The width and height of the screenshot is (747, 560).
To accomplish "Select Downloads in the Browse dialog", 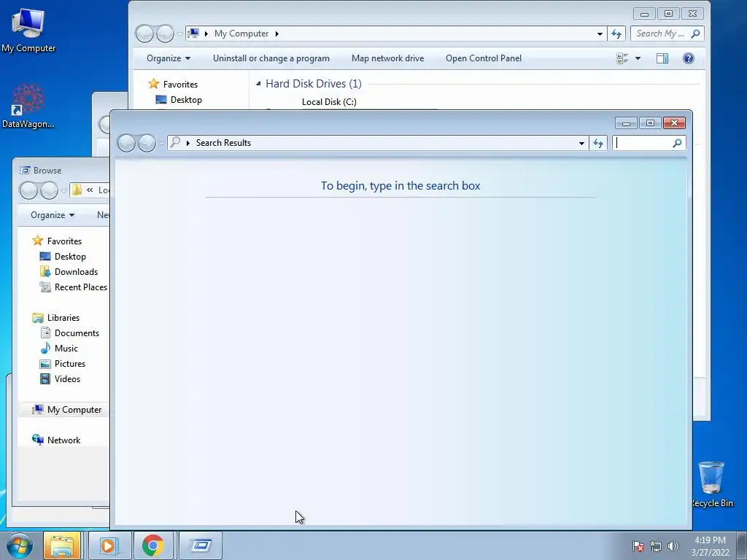I will pos(69,272).
